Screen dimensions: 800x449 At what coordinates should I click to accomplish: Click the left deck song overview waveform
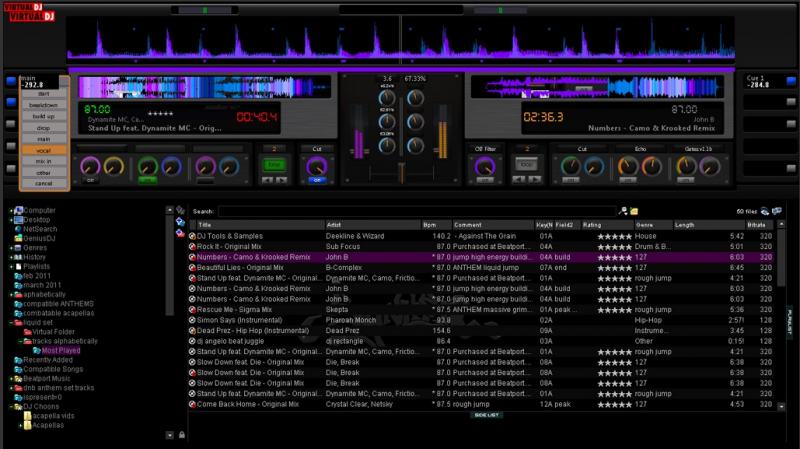click(205, 87)
